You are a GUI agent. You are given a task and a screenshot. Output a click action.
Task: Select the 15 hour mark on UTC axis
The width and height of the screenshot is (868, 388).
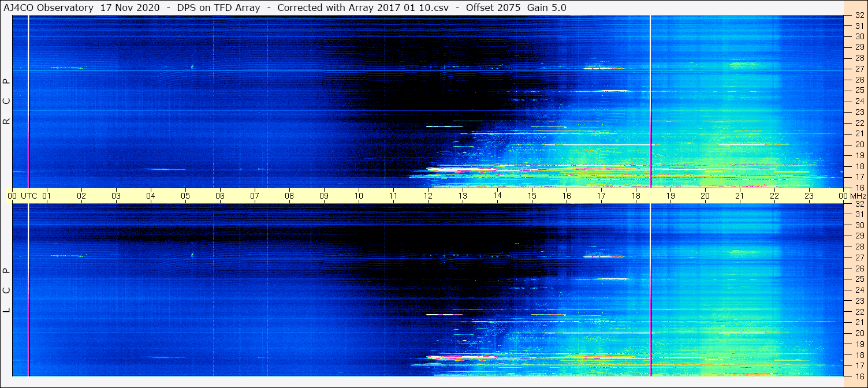[x=532, y=196]
